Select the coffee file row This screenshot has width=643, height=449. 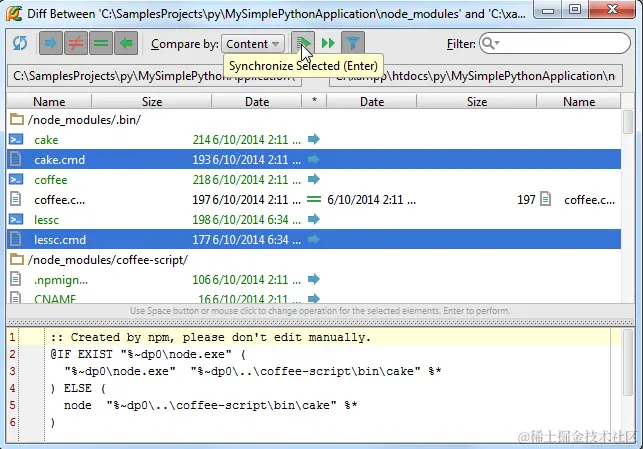314,180
